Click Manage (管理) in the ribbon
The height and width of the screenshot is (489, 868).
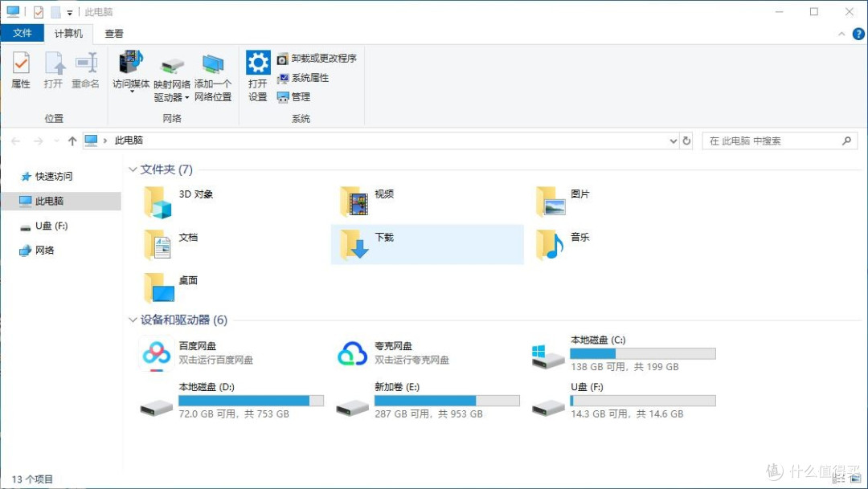294,97
